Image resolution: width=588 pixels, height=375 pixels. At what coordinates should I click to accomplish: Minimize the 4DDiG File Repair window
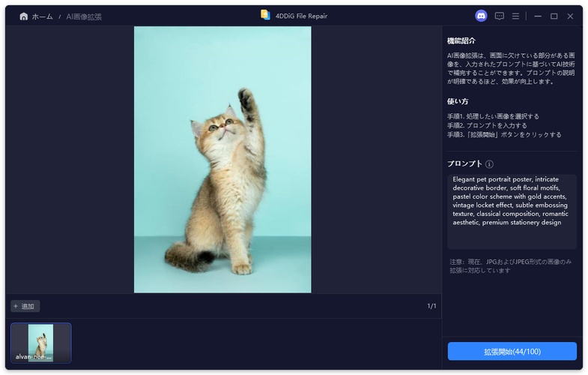tap(538, 16)
